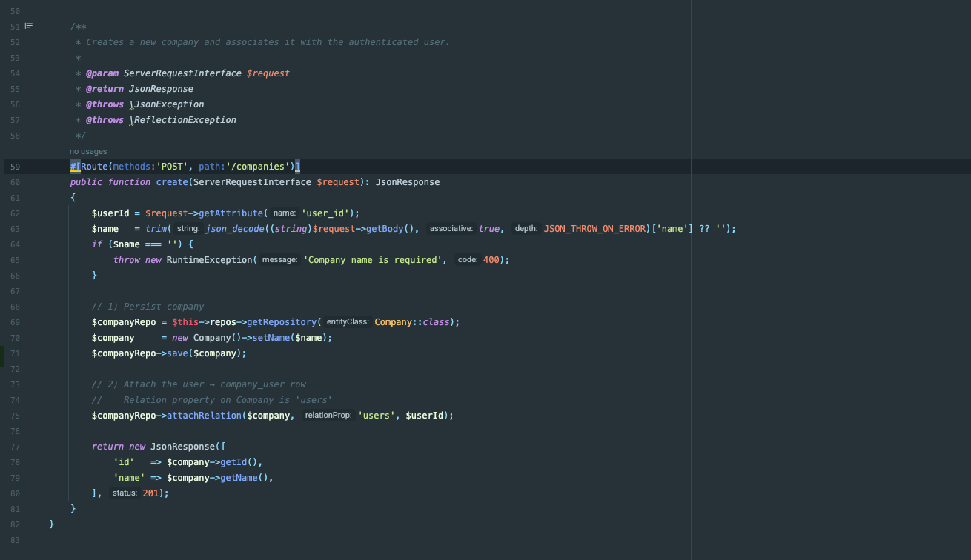Click the 'Company name is required' string
Viewport: 971px width, 560px height.
374,260
